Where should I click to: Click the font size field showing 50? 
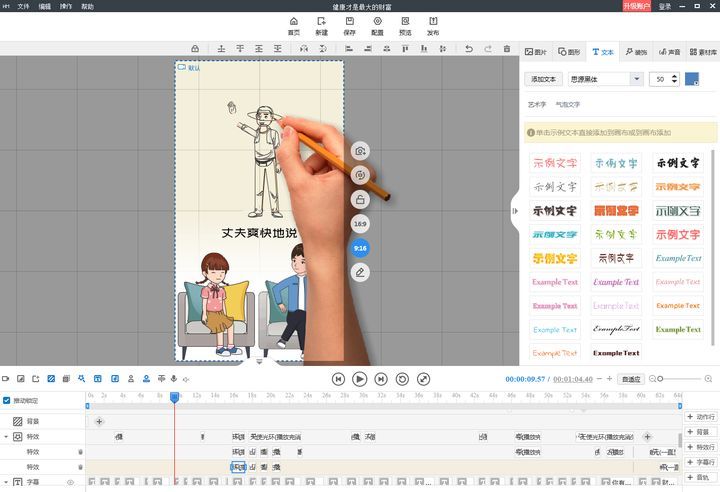(x=660, y=79)
